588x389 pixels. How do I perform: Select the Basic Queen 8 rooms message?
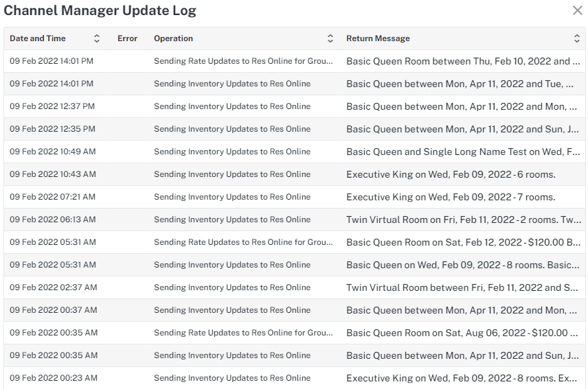463,265
